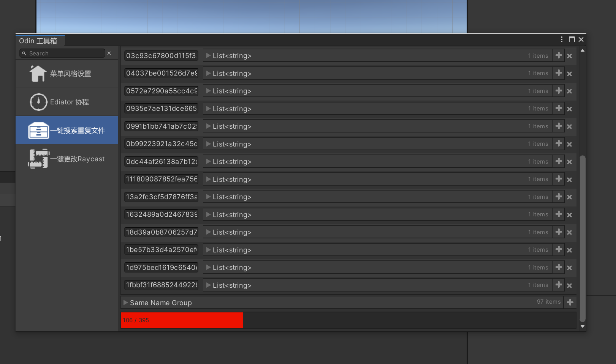Expand the Same Name Group foldout

click(x=125, y=303)
